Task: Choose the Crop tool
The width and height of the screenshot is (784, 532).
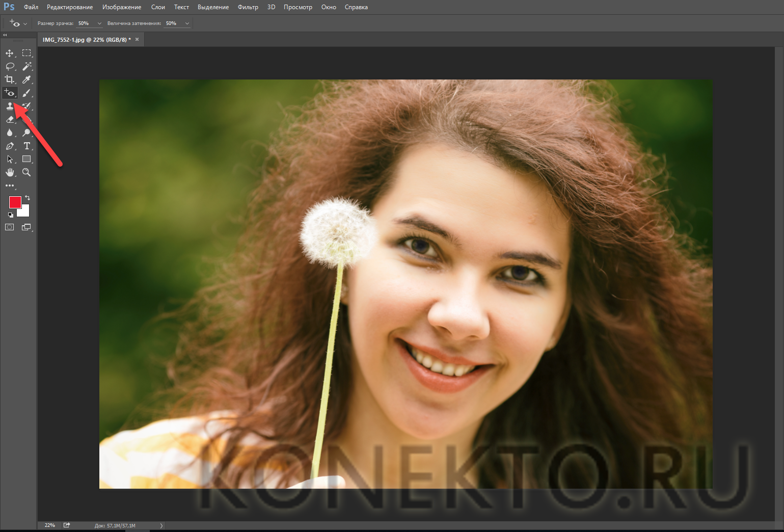Action: tap(10, 79)
